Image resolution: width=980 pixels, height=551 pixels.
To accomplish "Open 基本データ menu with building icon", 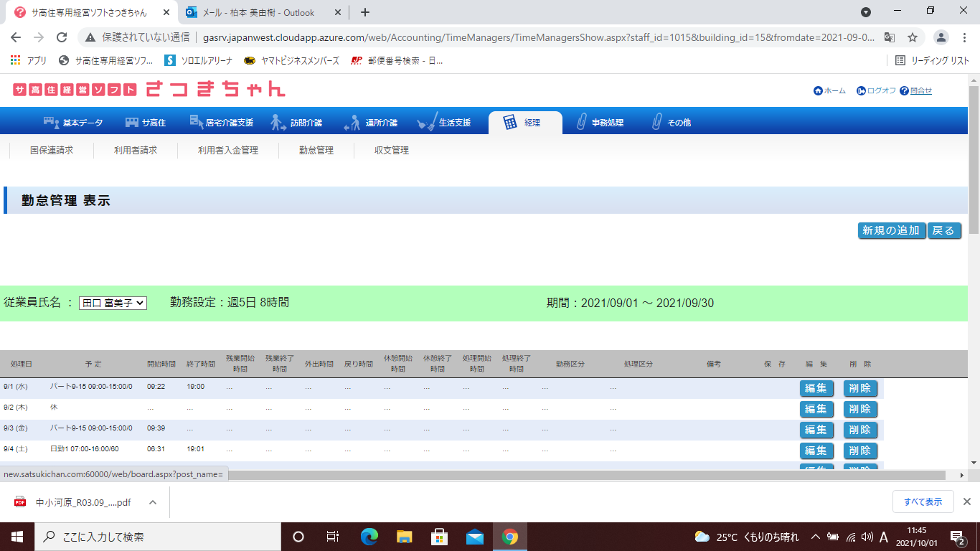I will pyautogui.click(x=73, y=123).
